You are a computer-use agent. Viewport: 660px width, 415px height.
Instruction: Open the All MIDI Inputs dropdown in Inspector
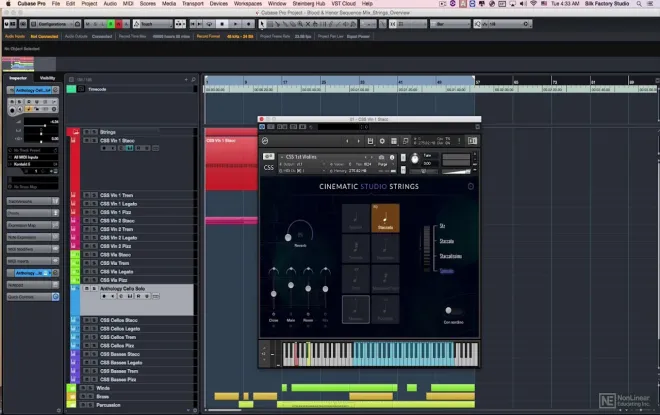tap(32, 157)
